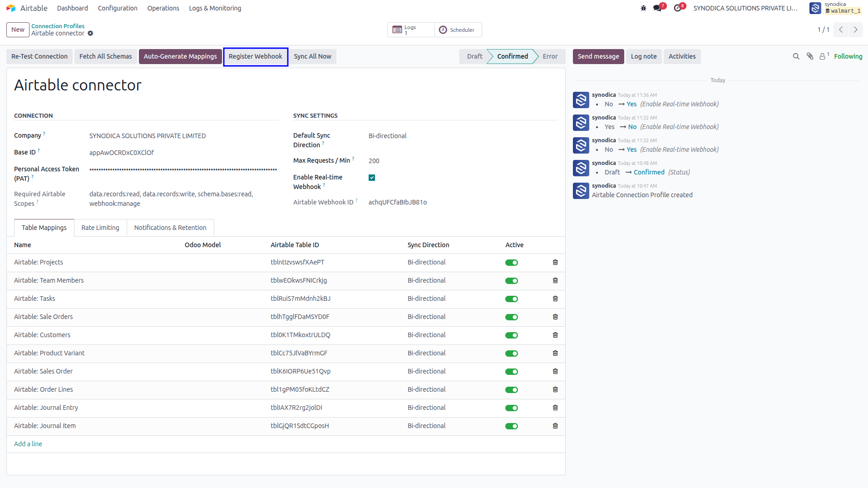Open Sync Direction cell of Airtable: Projects
Screen dimensions: 868x488
426,262
